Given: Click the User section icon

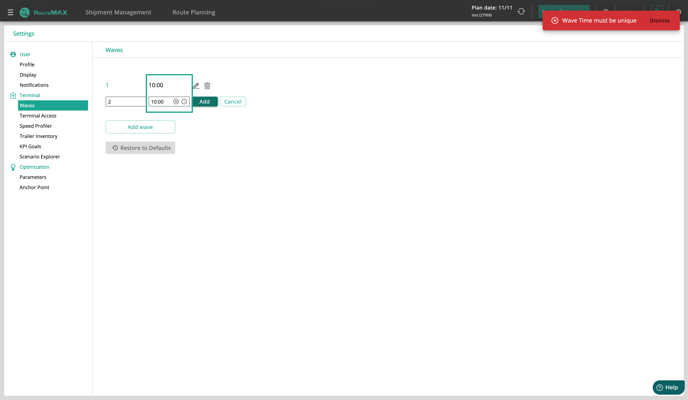Looking at the screenshot, I should (x=13, y=54).
